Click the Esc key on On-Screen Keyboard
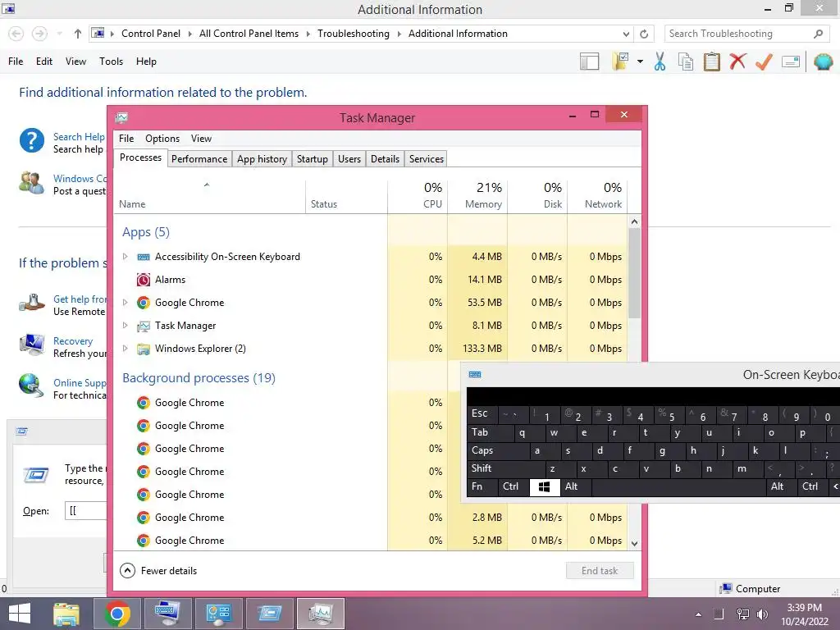Viewport: 840px width, 630px height. (x=482, y=413)
